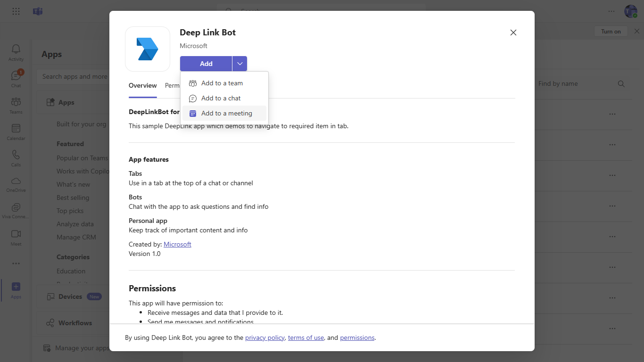Open Meet from the sidebar
Viewport: 644px width, 362px height.
16,237
